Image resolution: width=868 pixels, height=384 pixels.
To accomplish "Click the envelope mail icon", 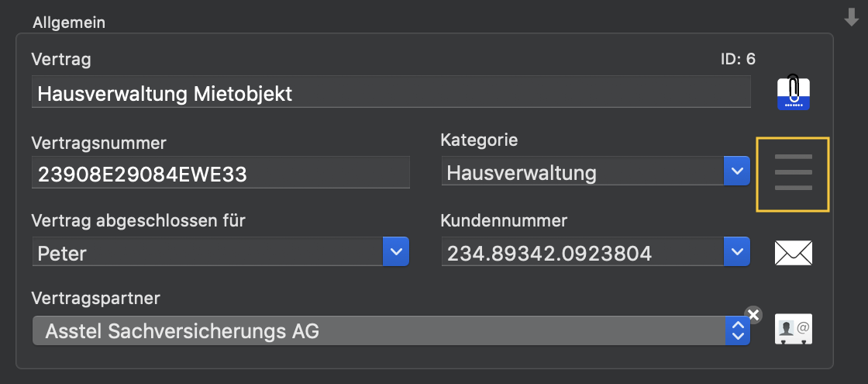I will click(x=794, y=253).
